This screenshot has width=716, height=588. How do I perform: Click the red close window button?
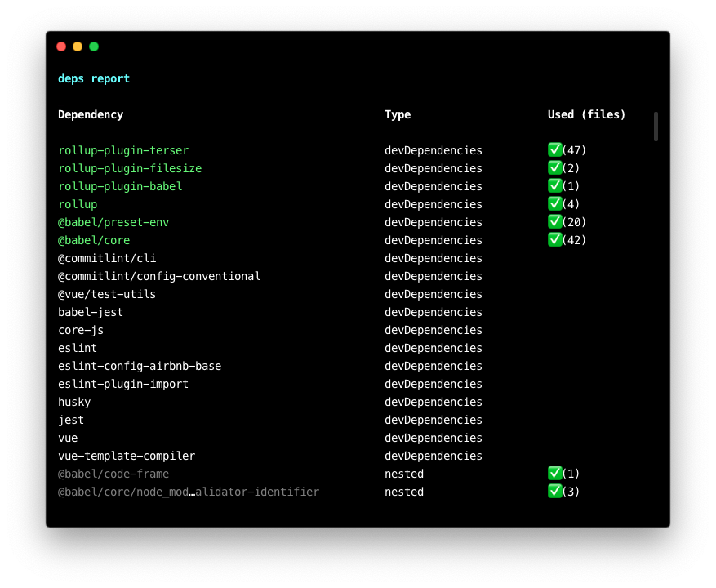click(61, 47)
